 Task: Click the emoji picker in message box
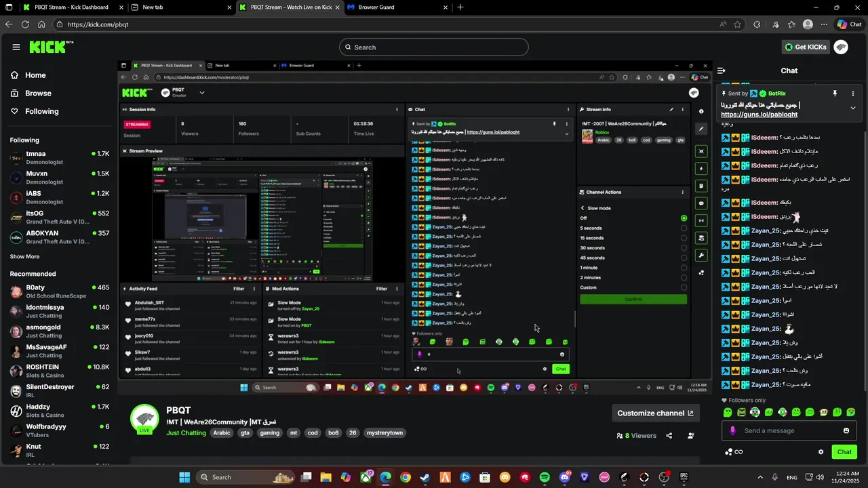[x=846, y=430]
